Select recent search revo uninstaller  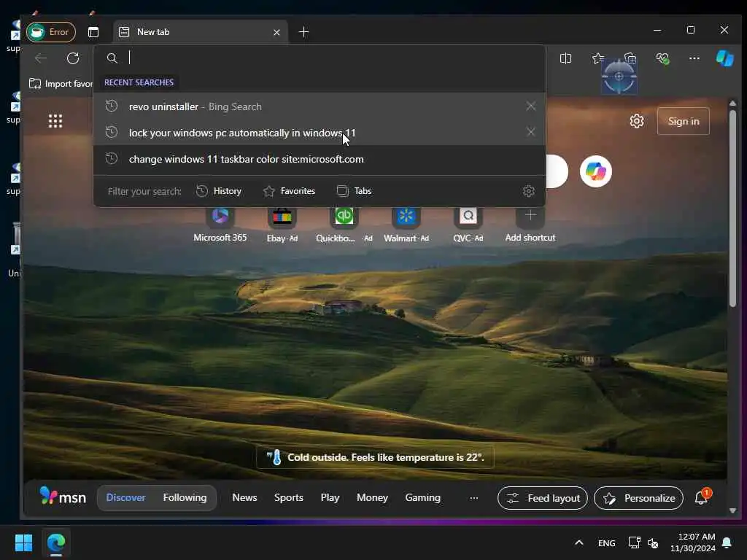click(x=320, y=106)
